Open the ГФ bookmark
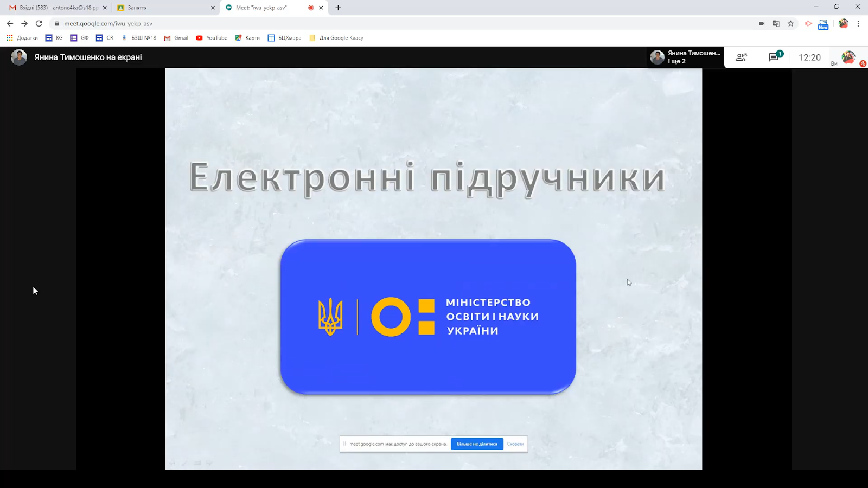Viewport: 868px width, 488px height. [79, 38]
